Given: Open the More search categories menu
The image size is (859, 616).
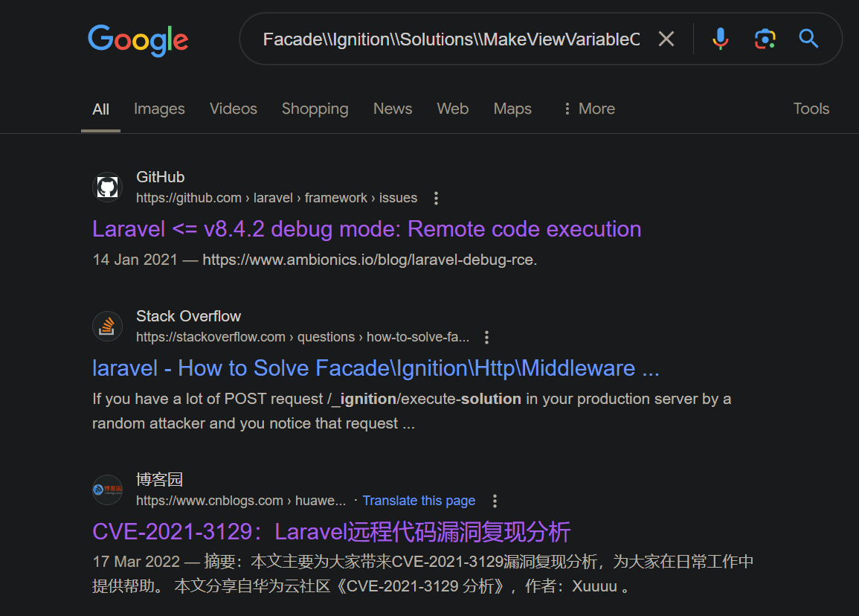Looking at the screenshot, I should tap(588, 109).
